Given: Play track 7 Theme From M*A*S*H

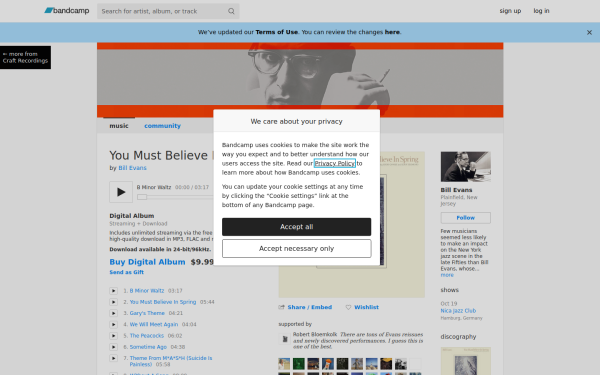Looking at the screenshot, I should coord(113,358).
